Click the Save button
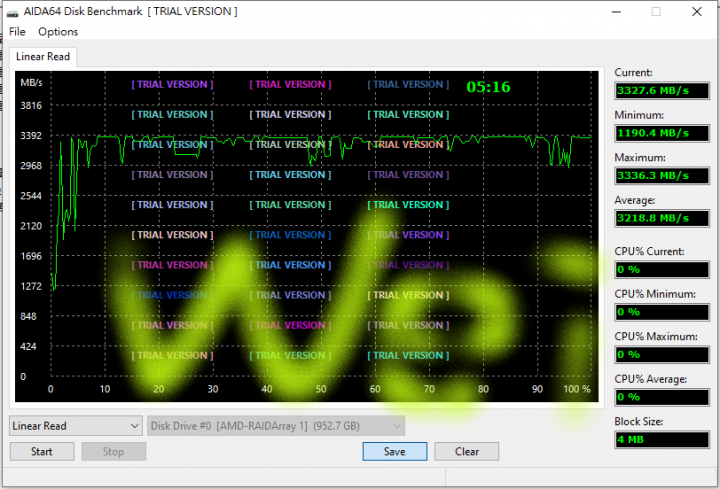Screen dimensions: 720x489 pos(394,451)
